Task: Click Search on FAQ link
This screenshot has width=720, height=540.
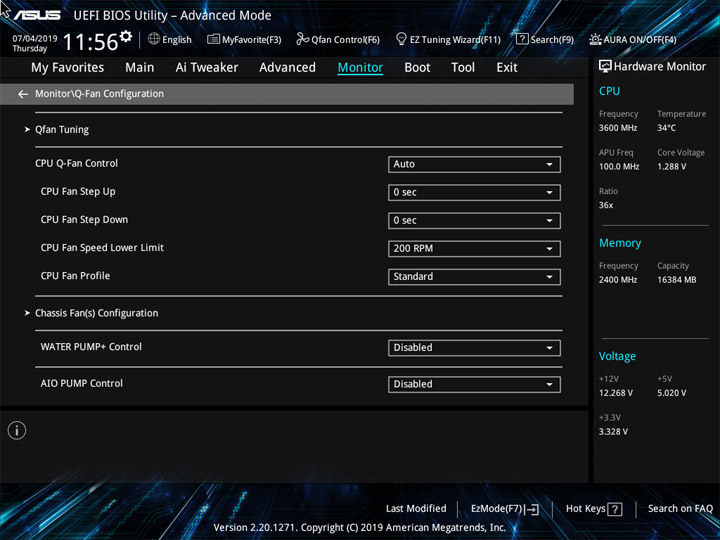Action: point(680,509)
